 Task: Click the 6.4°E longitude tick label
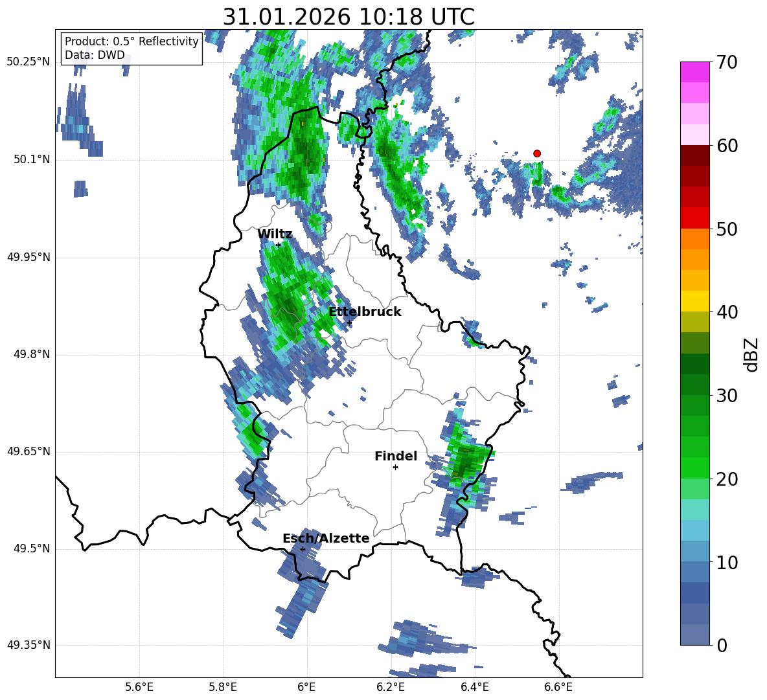click(x=474, y=687)
